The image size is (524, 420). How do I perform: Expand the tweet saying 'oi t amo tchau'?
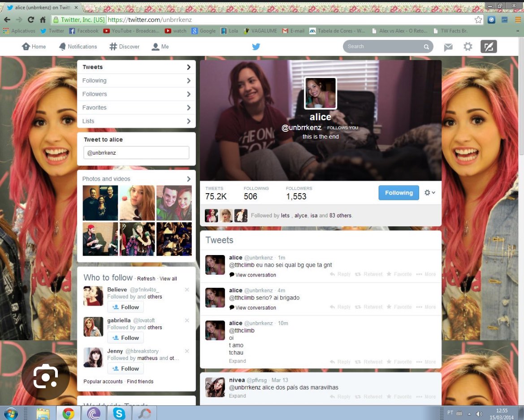coord(237,361)
